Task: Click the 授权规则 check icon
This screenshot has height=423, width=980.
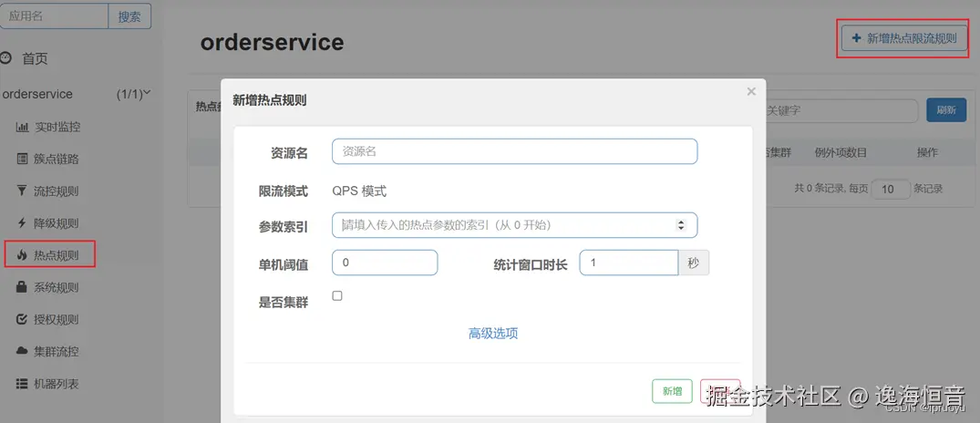Action: click(22, 320)
